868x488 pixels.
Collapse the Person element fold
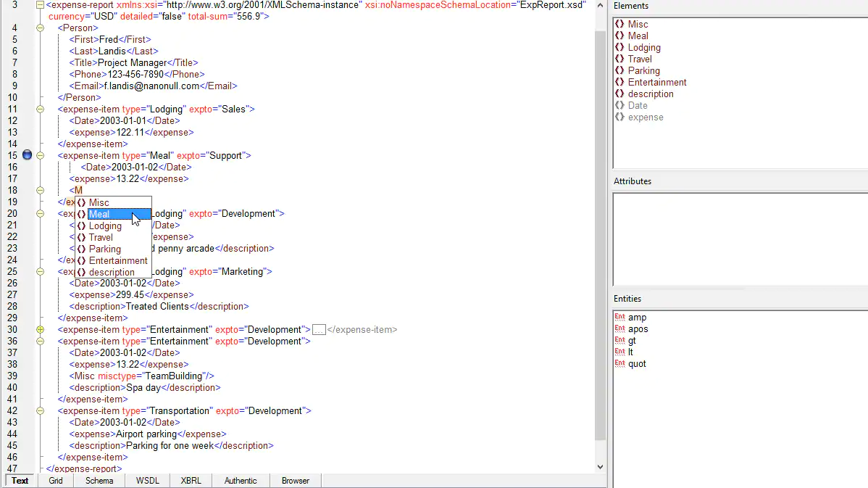(40, 28)
